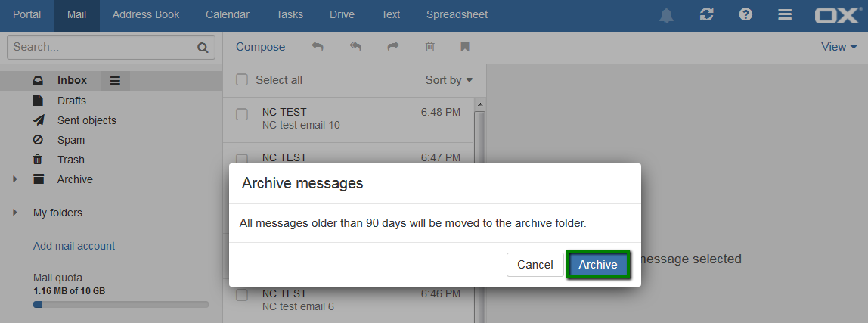This screenshot has height=323, width=868.
Task: Open the Address Book tab
Action: click(x=146, y=15)
